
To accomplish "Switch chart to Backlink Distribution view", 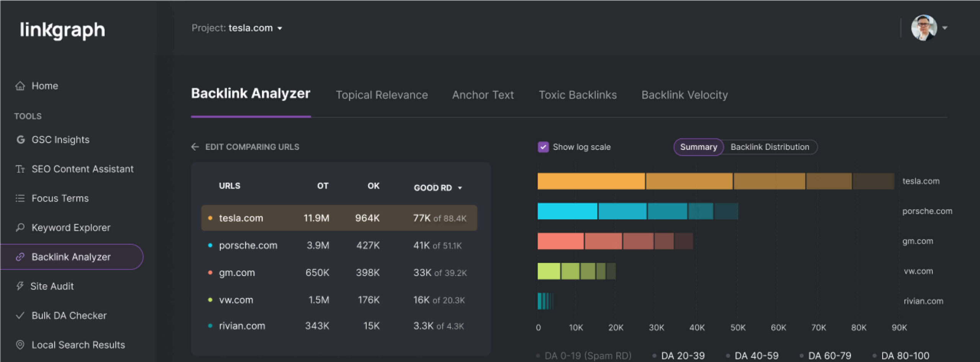I will (769, 147).
